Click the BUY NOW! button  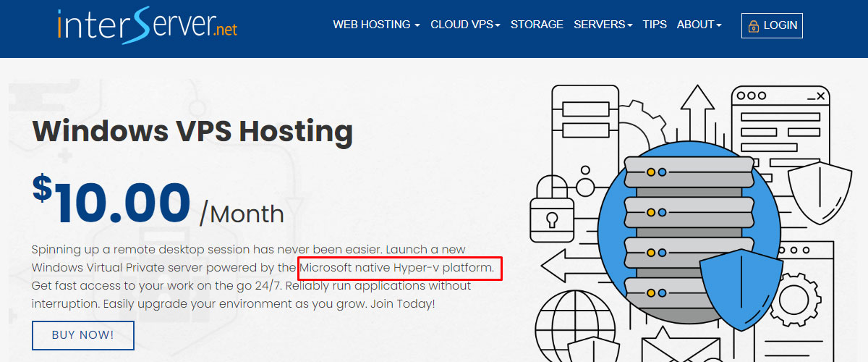[83, 335]
